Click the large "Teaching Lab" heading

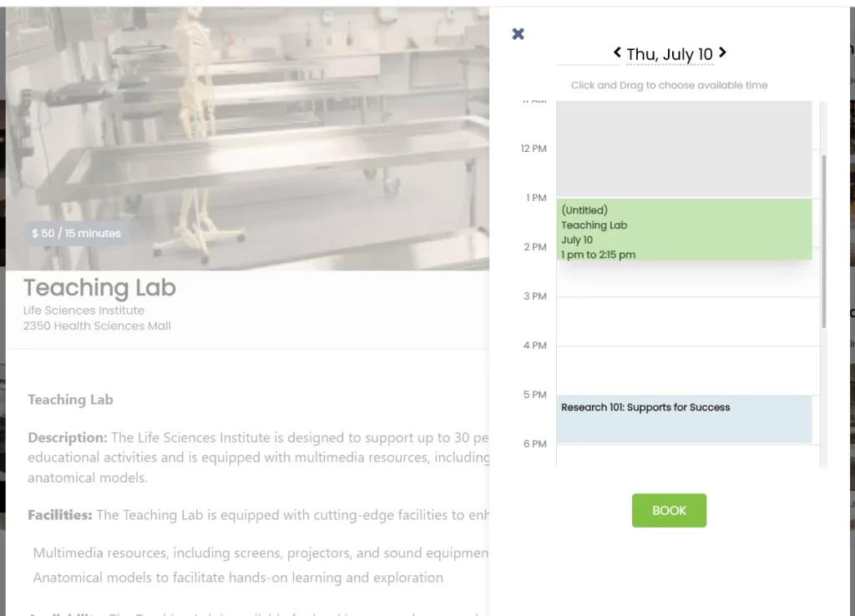pyautogui.click(x=99, y=288)
